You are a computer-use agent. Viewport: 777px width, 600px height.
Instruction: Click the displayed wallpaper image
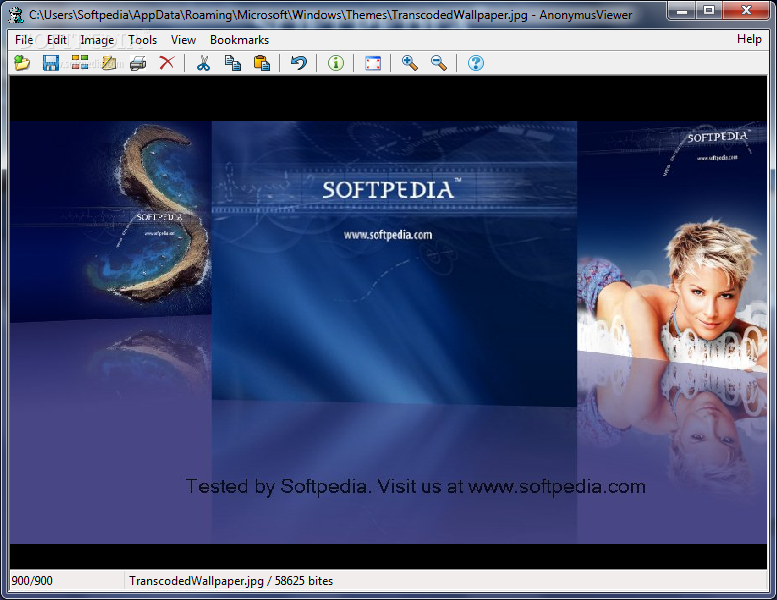click(388, 332)
